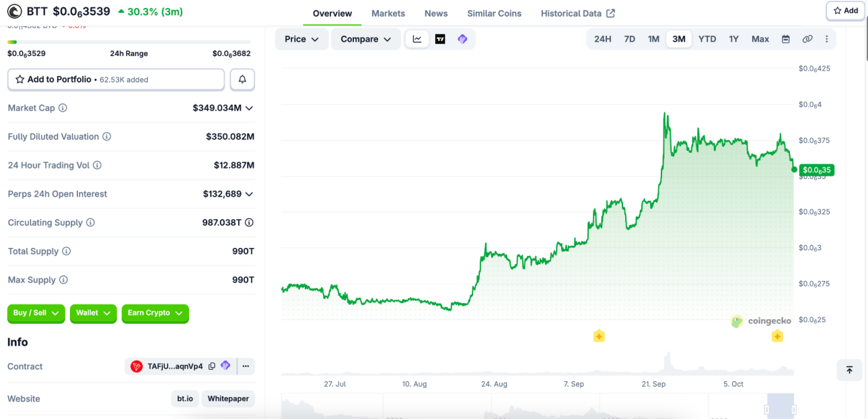
Task: Show Total Supply info icon
Action: click(x=66, y=251)
